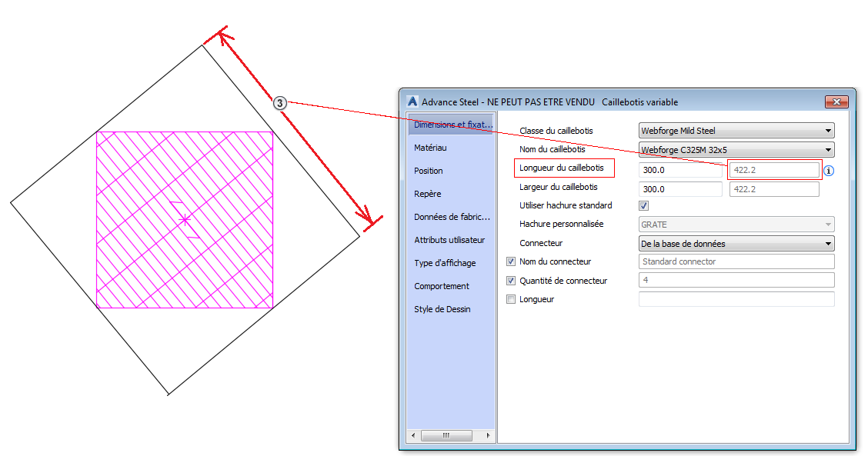Open Hachure personnalisée GRATE dropdown
The width and height of the screenshot is (868, 456).
[736, 224]
